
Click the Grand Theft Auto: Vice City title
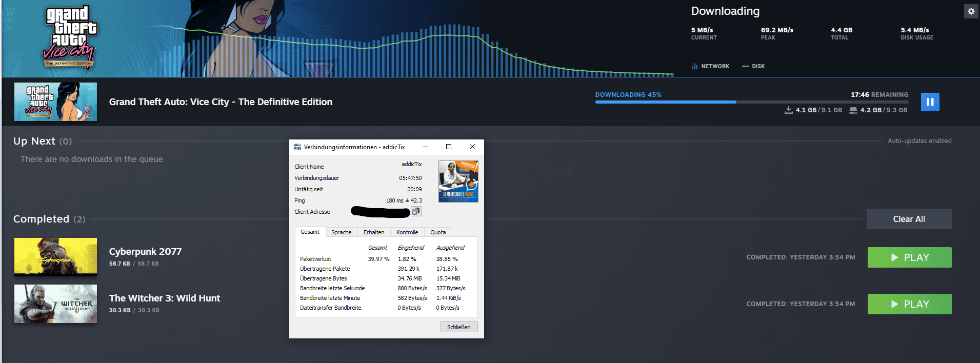tap(221, 102)
